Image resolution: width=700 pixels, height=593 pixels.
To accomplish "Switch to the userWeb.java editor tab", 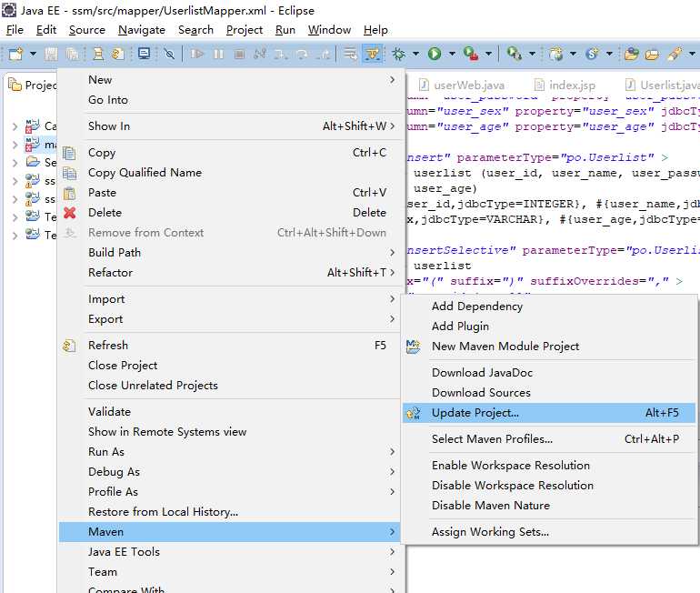I will tap(462, 85).
